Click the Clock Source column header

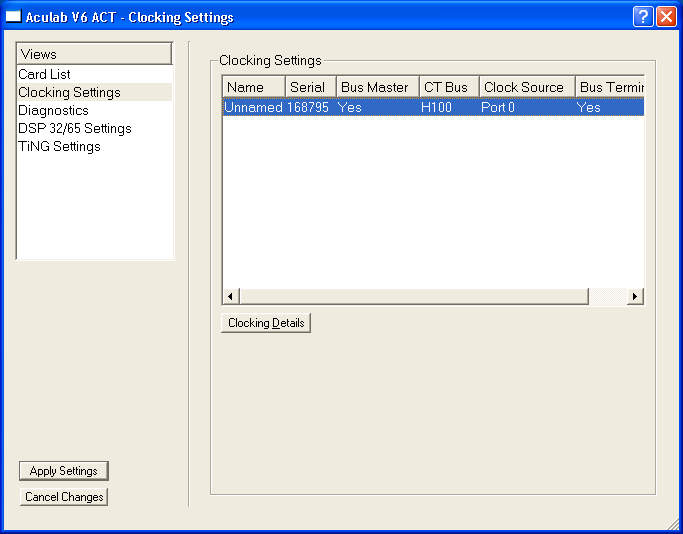pos(527,87)
